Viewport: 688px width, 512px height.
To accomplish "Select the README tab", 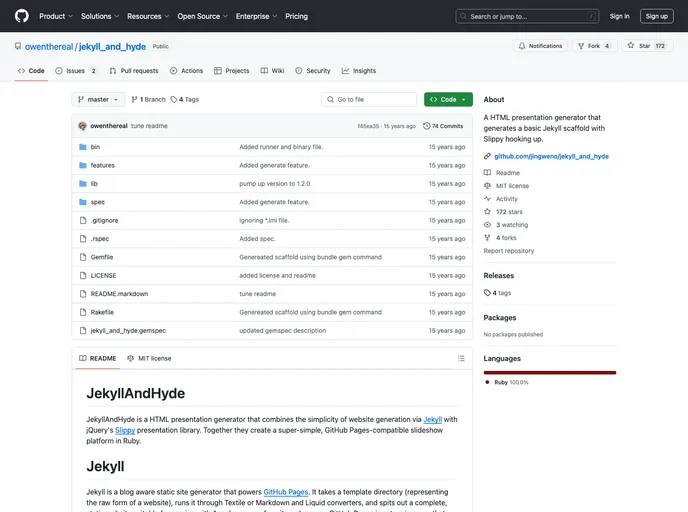I will click(x=97, y=358).
